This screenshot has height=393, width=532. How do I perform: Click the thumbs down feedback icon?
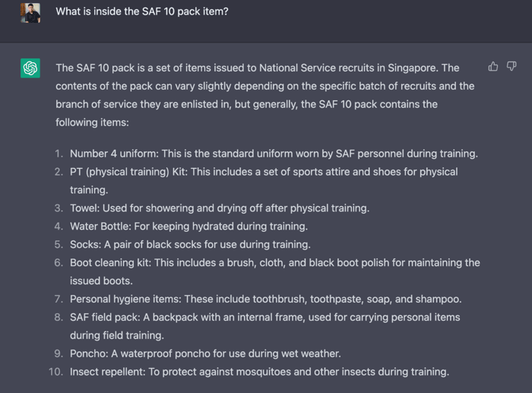click(x=511, y=67)
